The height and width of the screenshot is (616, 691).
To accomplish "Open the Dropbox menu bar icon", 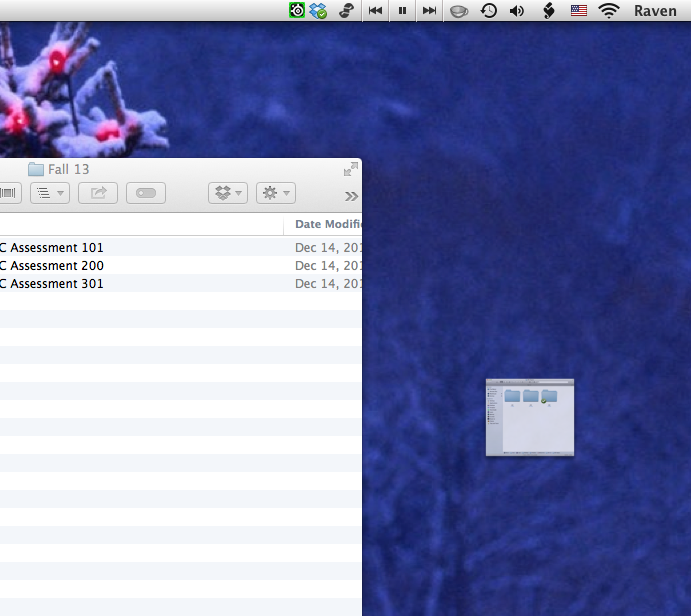I will (x=318, y=11).
